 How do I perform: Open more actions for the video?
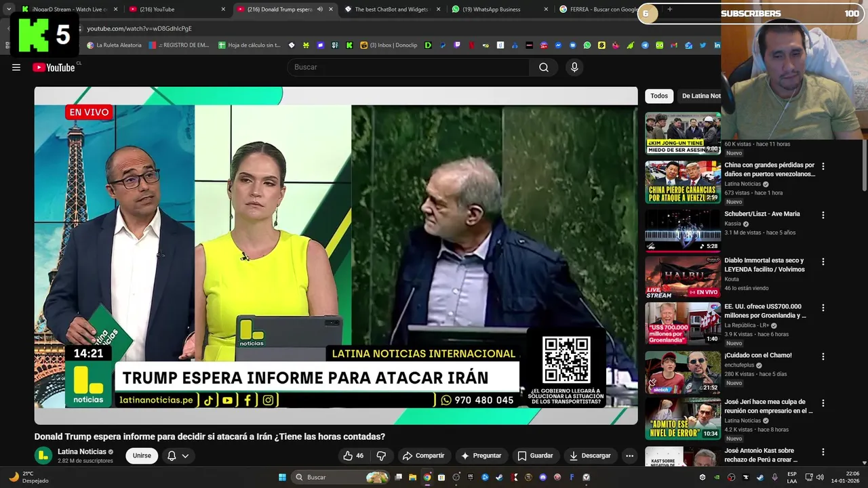point(629,455)
